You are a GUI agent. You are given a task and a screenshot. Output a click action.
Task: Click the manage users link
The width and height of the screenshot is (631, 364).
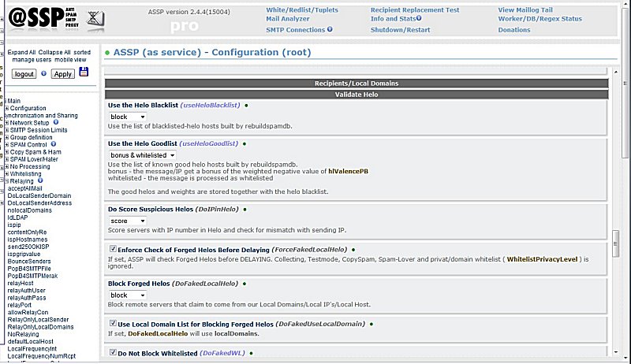click(x=32, y=59)
